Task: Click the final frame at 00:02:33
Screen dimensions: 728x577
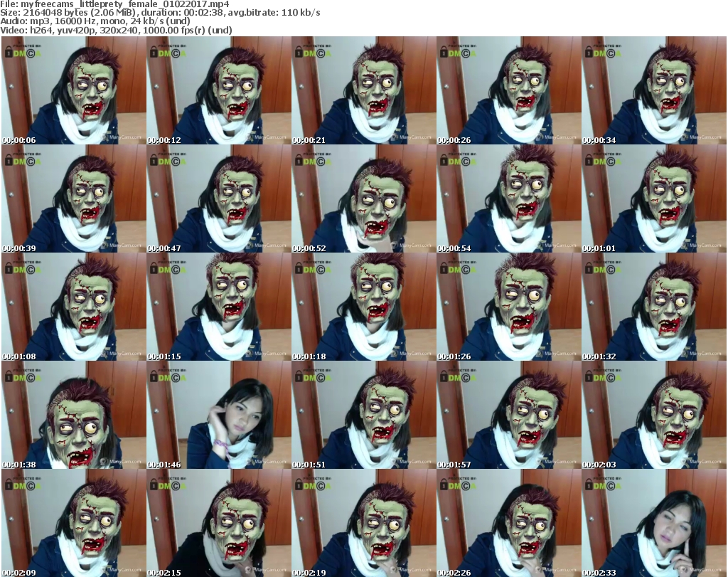Action: click(x=654, y=523)
